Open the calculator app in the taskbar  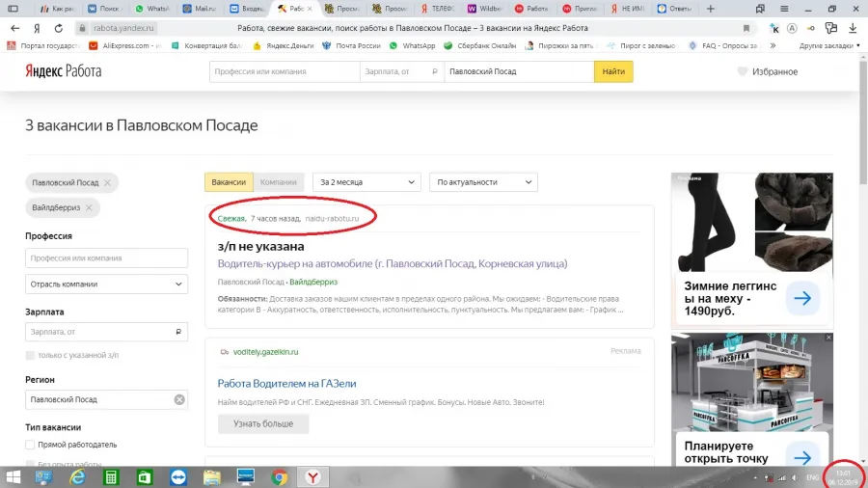[111, 477]
